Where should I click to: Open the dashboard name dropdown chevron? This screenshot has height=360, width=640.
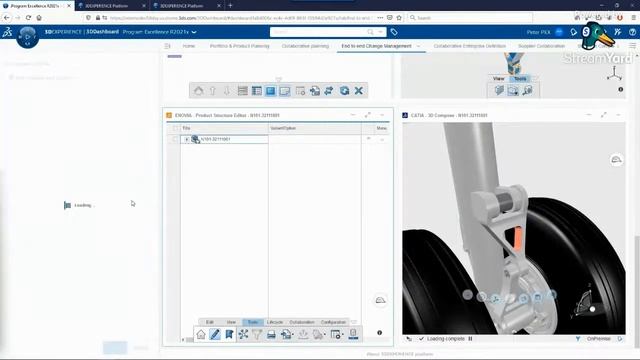coord(194,32)
